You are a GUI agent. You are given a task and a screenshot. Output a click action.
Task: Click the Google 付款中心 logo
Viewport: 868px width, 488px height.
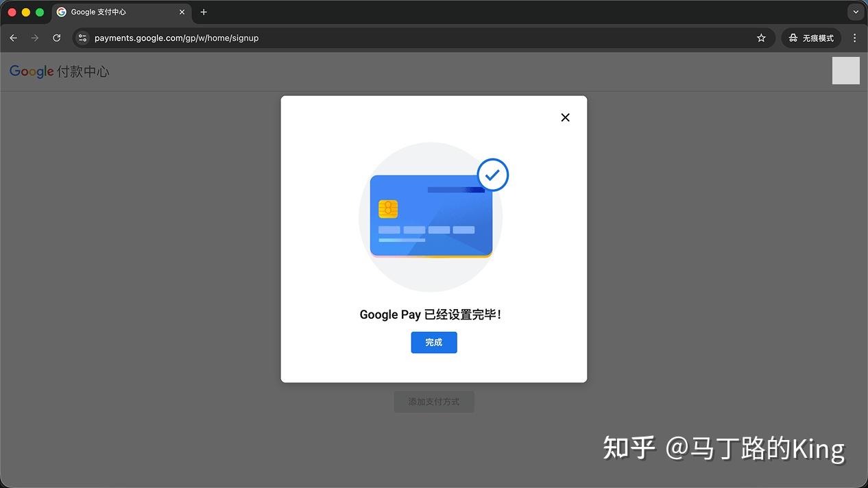[60, 71]
